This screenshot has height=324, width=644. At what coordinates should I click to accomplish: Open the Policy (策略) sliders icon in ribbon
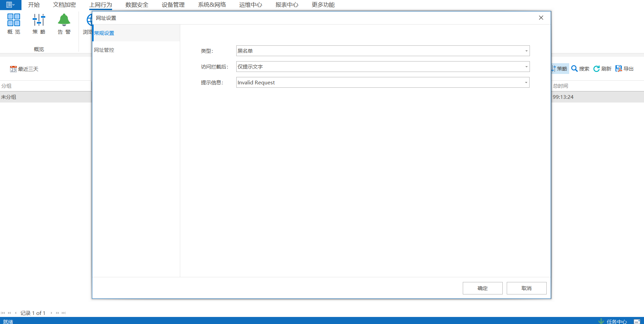(39, 20)
